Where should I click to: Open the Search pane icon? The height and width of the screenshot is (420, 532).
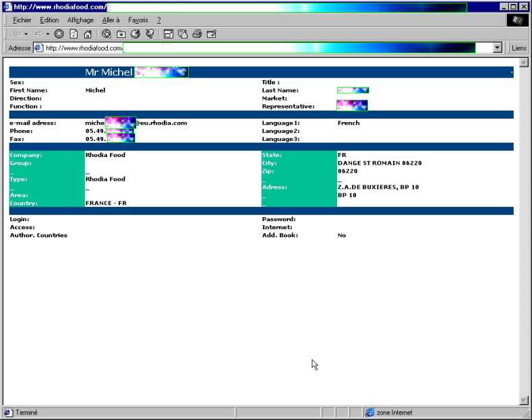pos(107,34)
